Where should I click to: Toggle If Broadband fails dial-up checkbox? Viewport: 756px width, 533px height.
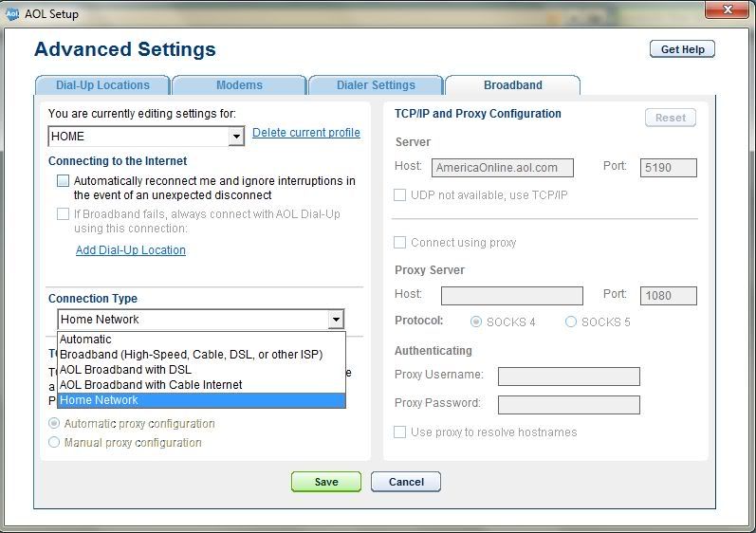coord(64,214)
